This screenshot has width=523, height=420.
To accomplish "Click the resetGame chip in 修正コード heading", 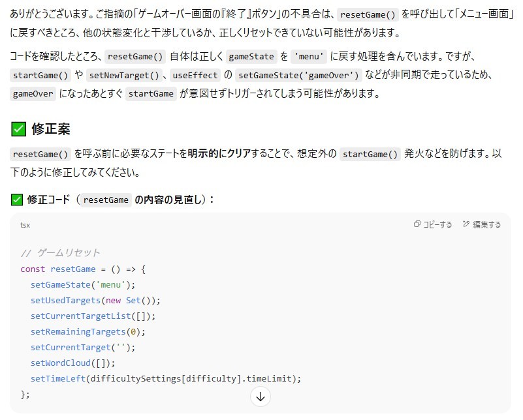I will (x=106, y=200).
